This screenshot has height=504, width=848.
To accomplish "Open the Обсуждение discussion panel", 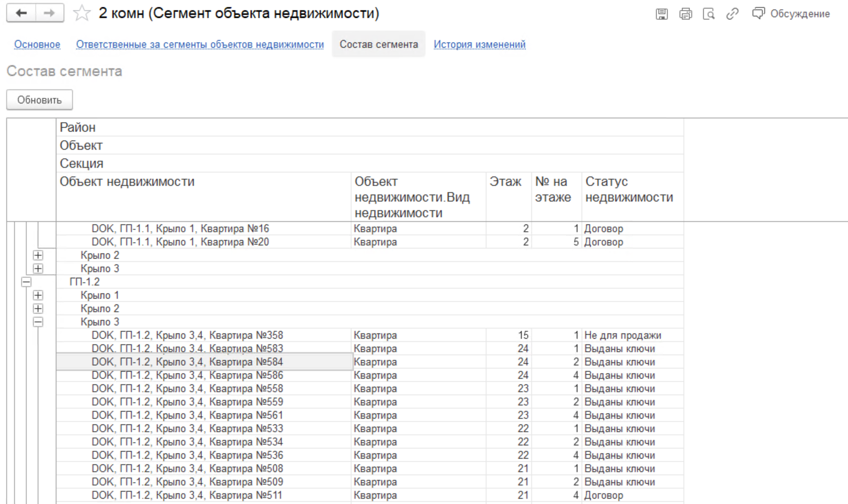I will (791, 14).
